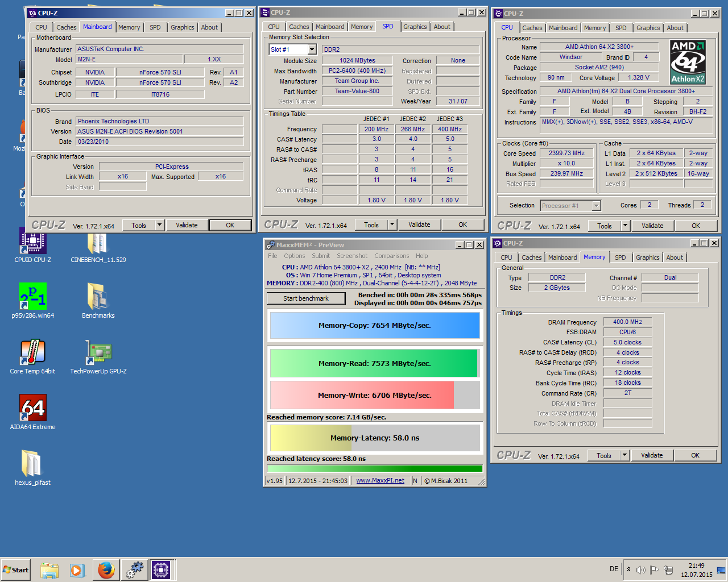Open the Screenshot menu in MaxxMEM²
728x582 pixels.
click(352, 256)
